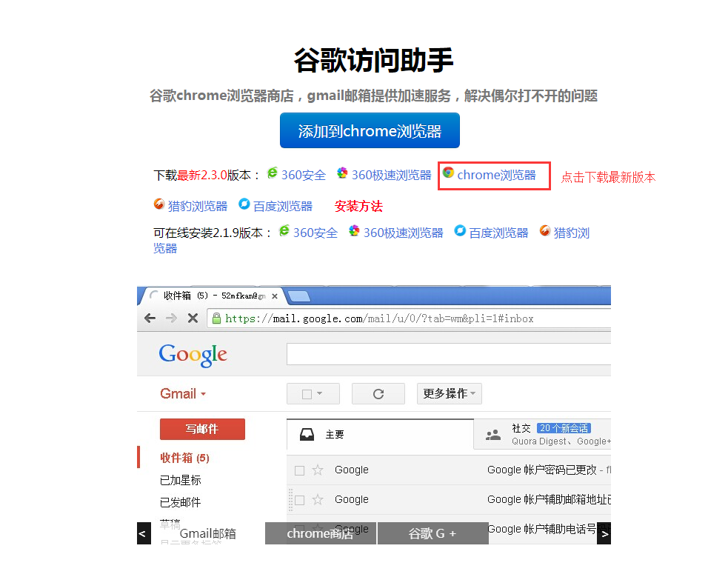Open 百度浏览器 link in 2.3.0 row
This screenshot has width=728, height=577.
[x=283, y=206]
